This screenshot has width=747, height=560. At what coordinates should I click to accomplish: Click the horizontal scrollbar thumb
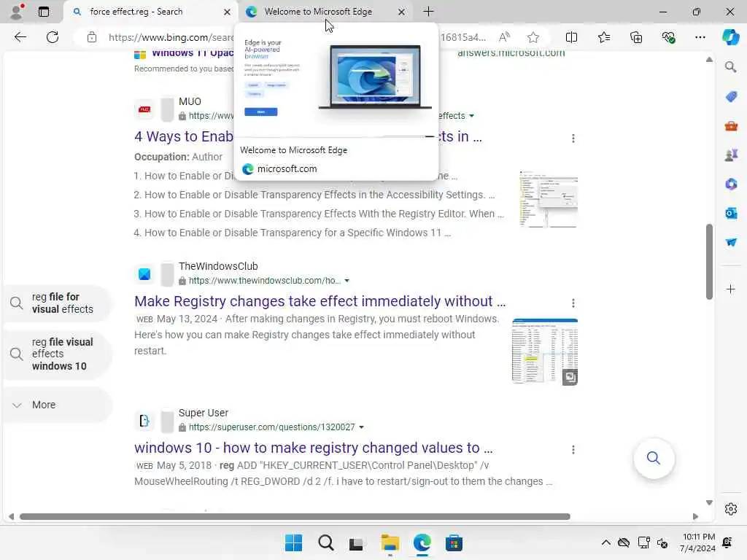(295, 517)
